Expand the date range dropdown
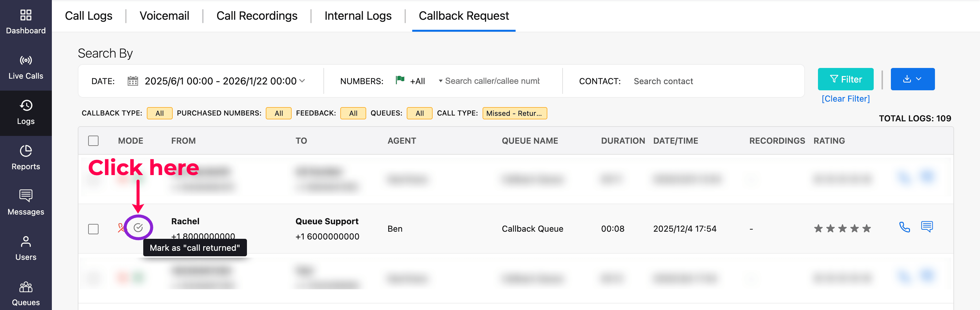The height and width of the screenshot is (310, 980). point(302,81)
